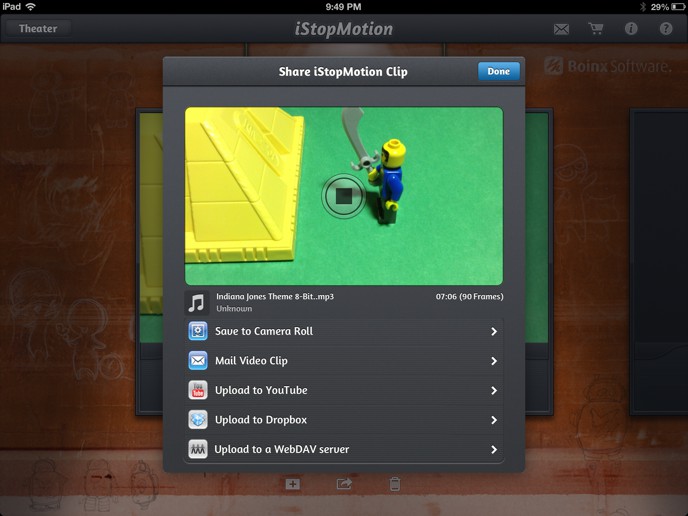
Task: Click the share clip icon at bottom
Action: (x=344, y=484)
